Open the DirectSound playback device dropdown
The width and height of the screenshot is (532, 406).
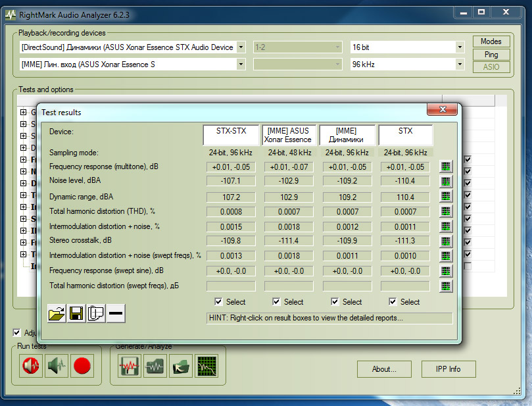(x=241, y=47)
